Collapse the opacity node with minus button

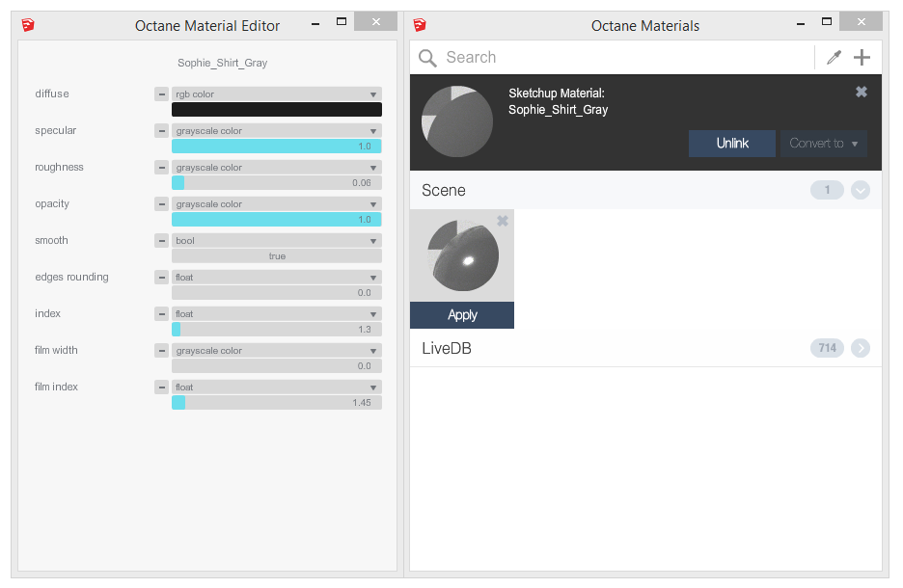click(162, 204)
